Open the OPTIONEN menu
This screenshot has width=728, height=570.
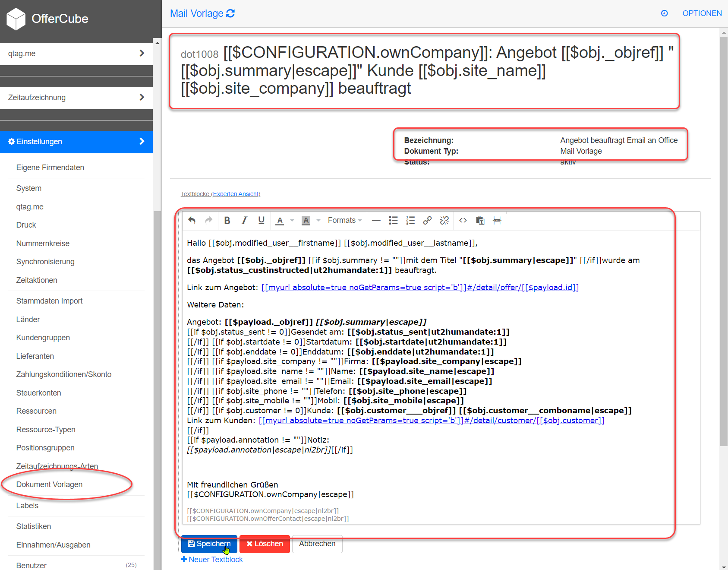click(702, 13)
